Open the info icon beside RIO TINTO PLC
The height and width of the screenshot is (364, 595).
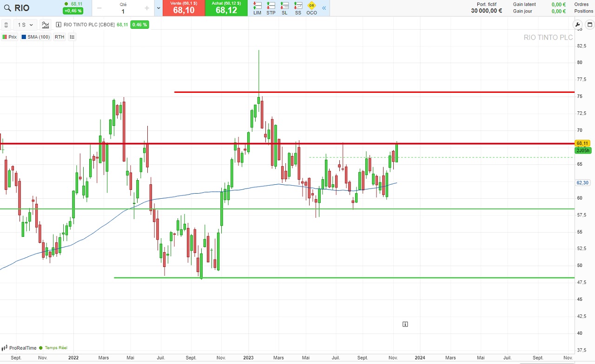pos(59,25)
